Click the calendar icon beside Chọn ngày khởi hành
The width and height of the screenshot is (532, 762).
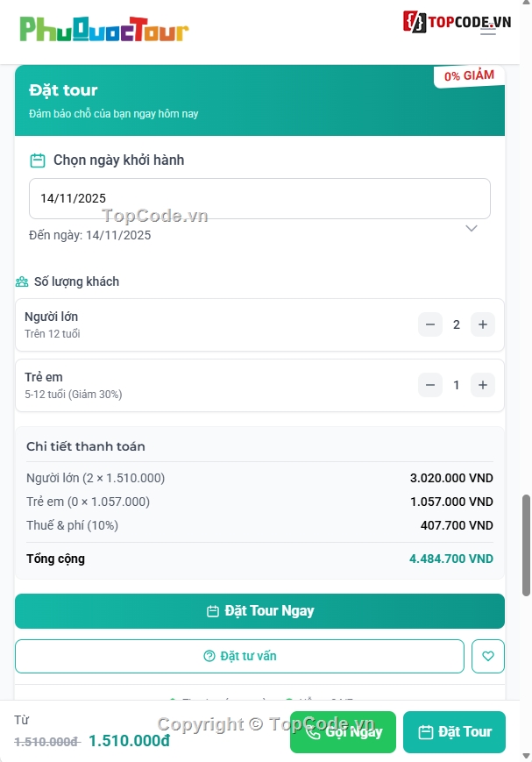coord(35,160)
